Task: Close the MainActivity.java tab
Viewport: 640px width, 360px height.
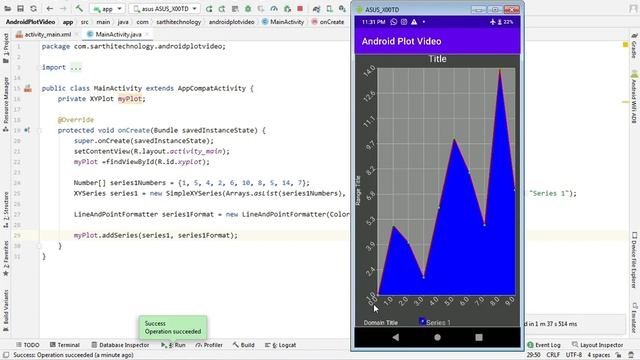Action: point(147,35)
